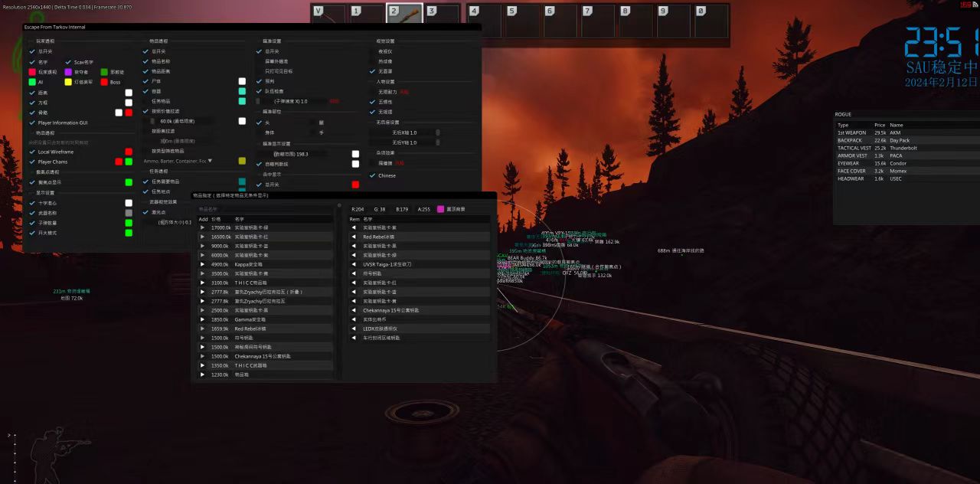Image resolution: width=980 pixels, height=484 pixels.
Task: Select hotbar slot 2 weapon icon
Action: [403, 14]
